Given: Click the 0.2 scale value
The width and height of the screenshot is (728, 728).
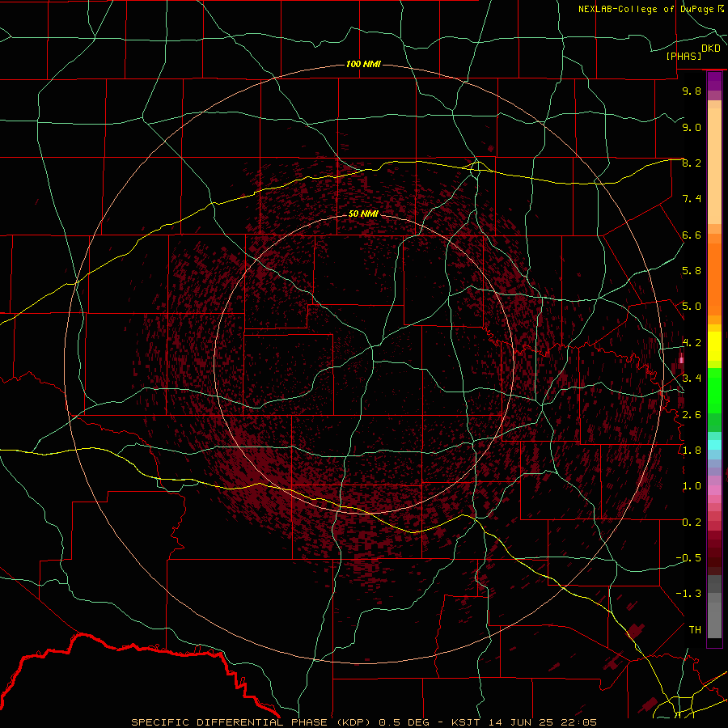Looking at the screenshot, I should point(692,523).
